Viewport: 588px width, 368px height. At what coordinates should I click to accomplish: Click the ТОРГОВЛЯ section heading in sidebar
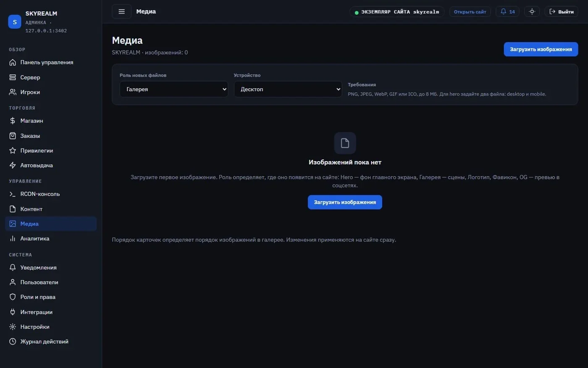tap(22, 108)
